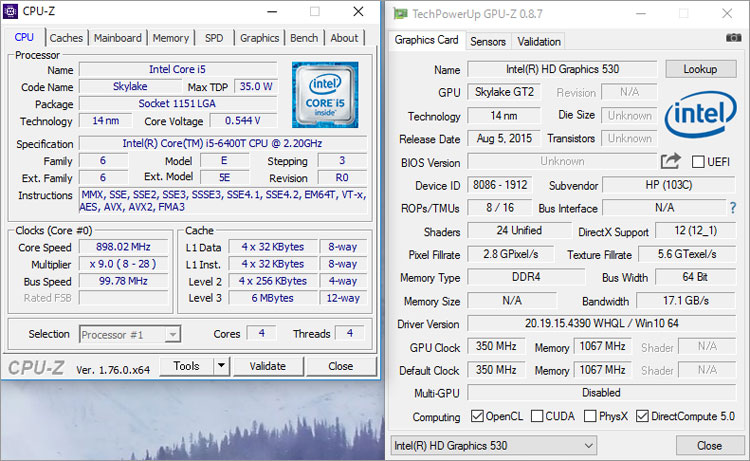Click the Package value Socket 1151 LGA
This screenshot has height=461, width=750.
pos(177,104)
